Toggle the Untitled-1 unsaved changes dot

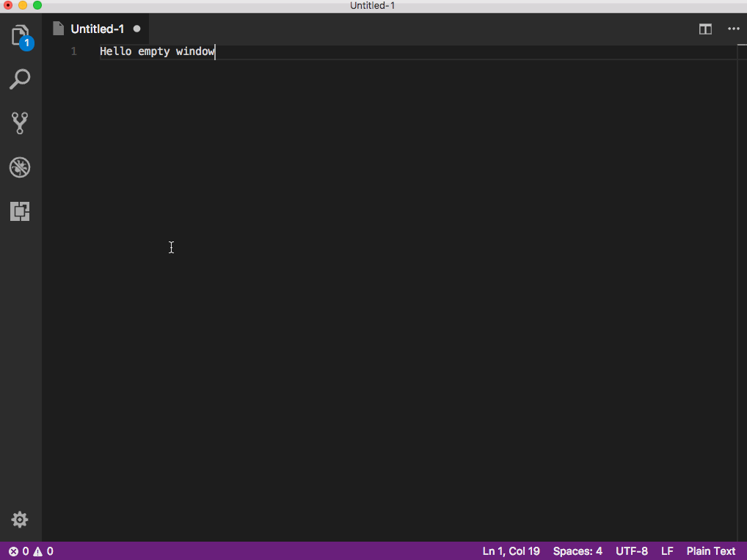click(136, 29)
